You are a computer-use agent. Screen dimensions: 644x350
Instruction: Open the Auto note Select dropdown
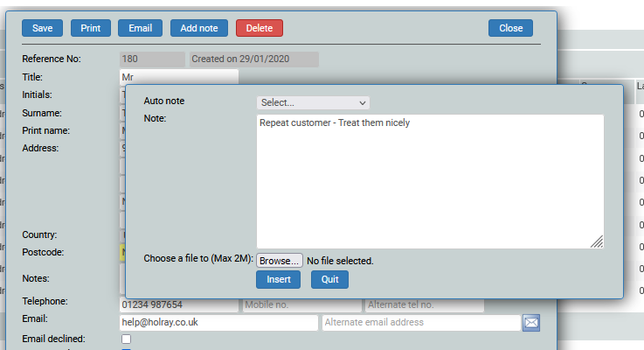click(313, 102)
